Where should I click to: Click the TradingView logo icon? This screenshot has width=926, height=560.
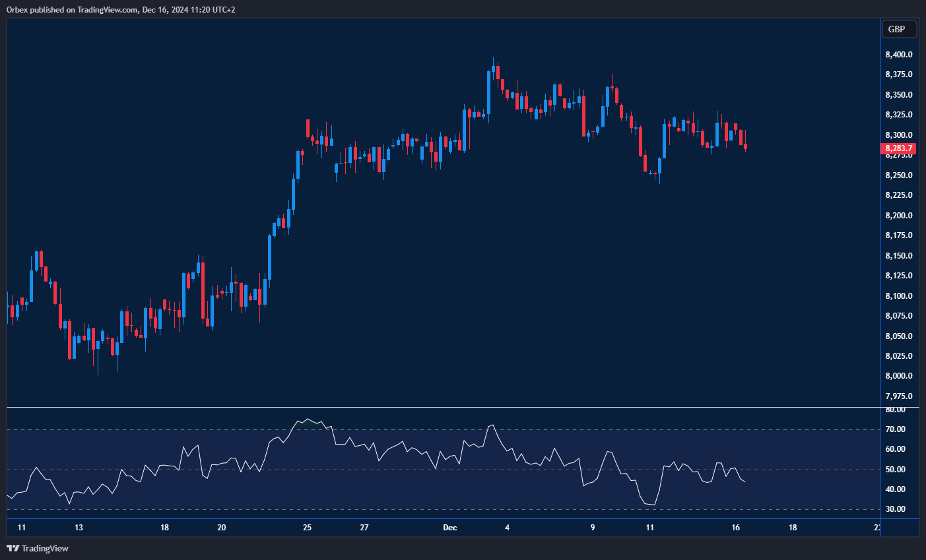(x=13, y=548)
